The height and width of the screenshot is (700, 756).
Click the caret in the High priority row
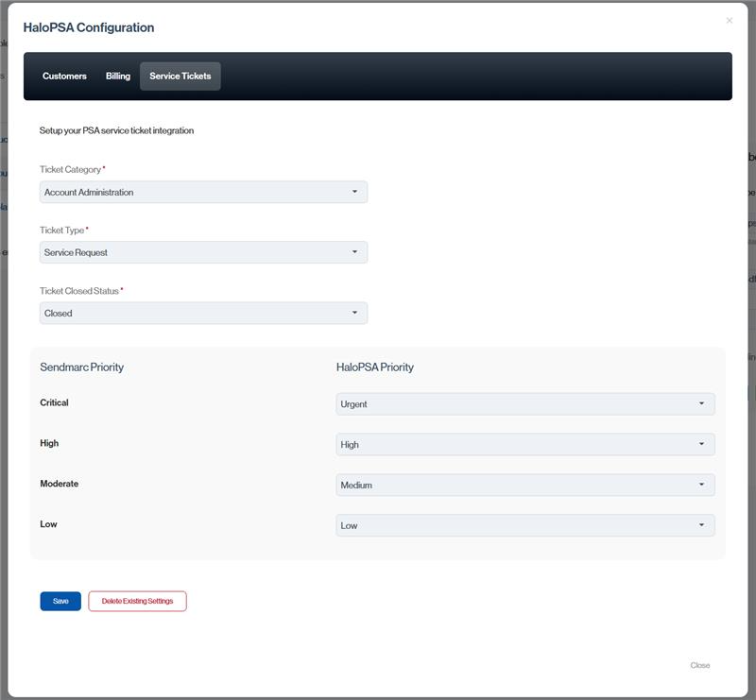coord(701,444)
